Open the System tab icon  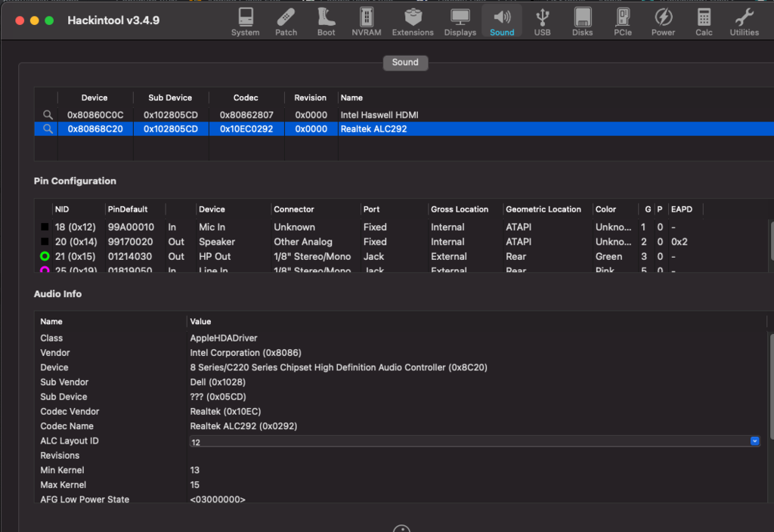pos(245,20)
